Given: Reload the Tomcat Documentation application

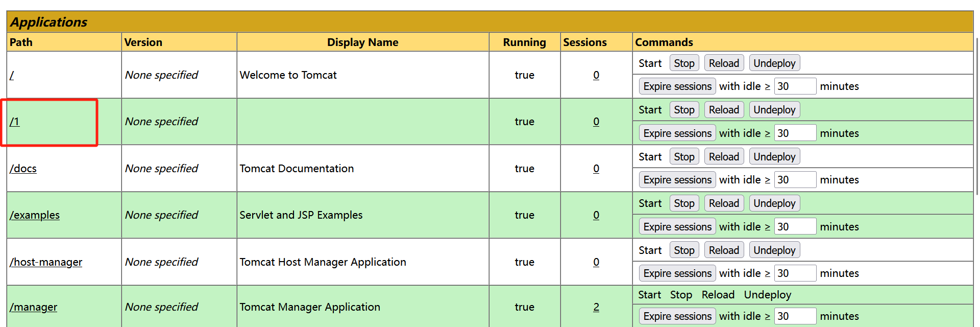Looking at the screenshot, I should click(724, 157).
